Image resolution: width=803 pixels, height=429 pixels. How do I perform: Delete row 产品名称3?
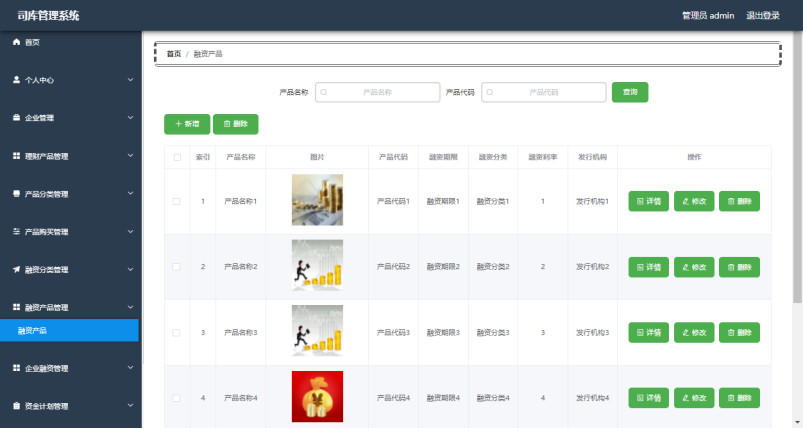(x=739, y=333)
